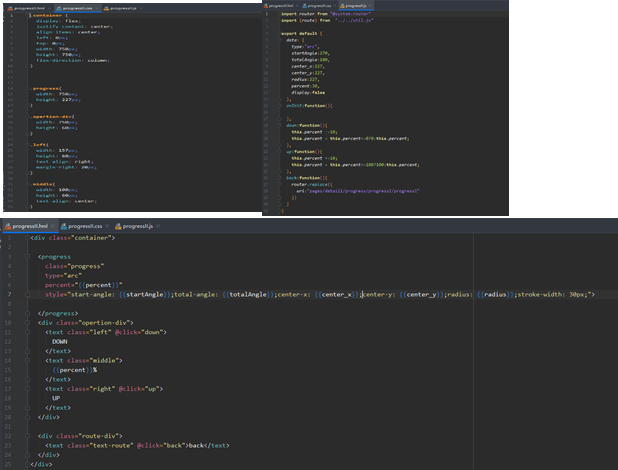Collapse the middle text fold at line 14
Viewport: 618px width, 470px height.
pos(27,360)
